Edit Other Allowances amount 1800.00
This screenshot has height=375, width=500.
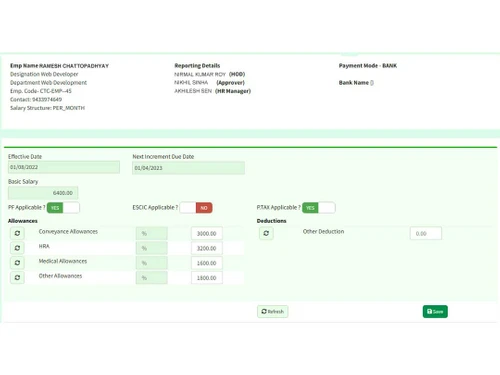pos(207,278)
